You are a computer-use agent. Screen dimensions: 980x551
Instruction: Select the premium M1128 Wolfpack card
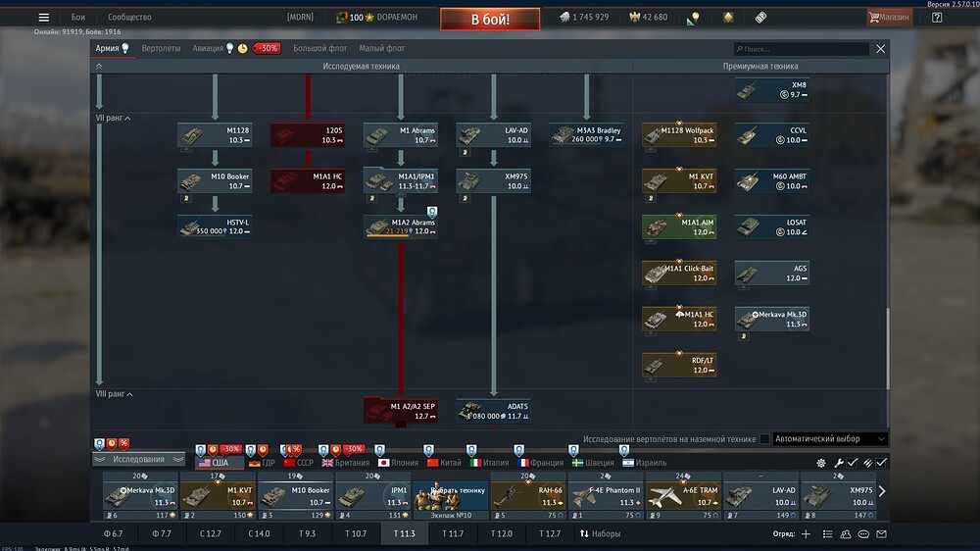point(679,135)
